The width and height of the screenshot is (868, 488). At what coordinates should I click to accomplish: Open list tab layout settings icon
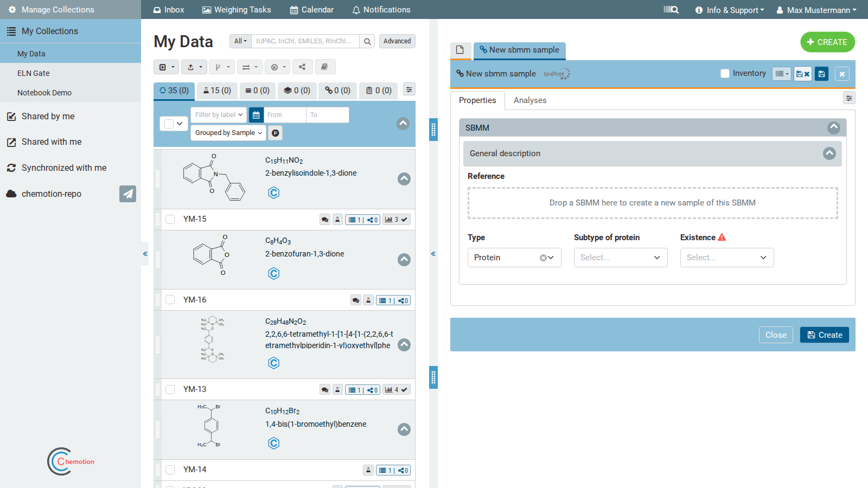tap(410, 89)
